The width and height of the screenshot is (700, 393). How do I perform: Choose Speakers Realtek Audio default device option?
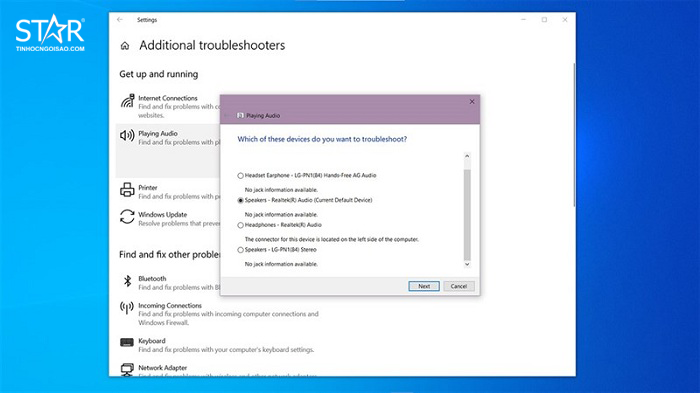(x=241, y=201)
